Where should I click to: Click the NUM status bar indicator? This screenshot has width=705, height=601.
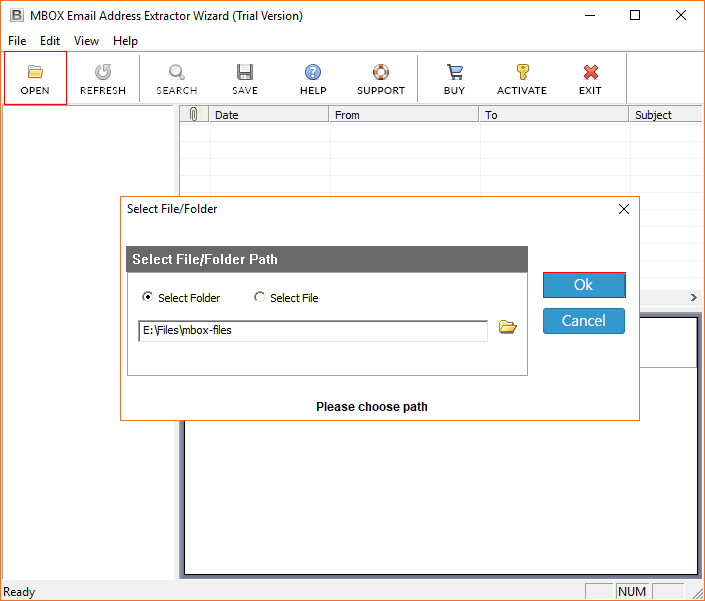(x=632, y=592)
